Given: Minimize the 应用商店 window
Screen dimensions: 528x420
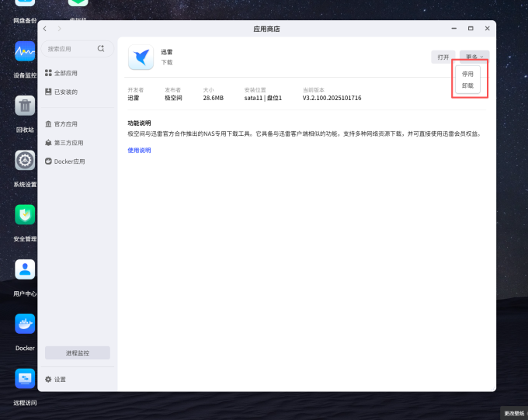Looking at the screenshot, I should click(x=454, y=29).
